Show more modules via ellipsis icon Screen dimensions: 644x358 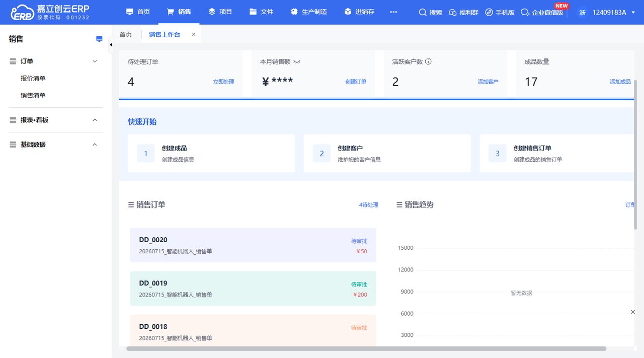[393, 12]
